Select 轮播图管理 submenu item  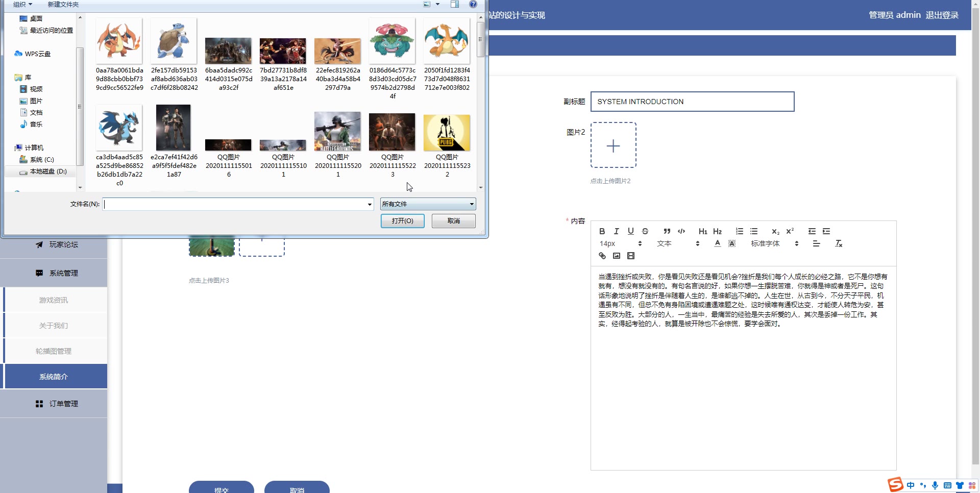point(54,351)
